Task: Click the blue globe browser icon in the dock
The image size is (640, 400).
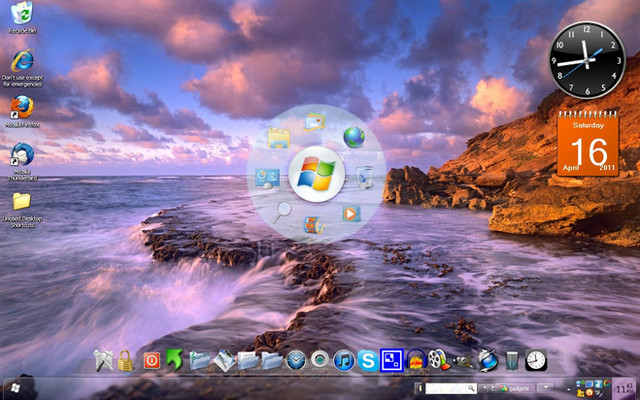Action: 487,361
